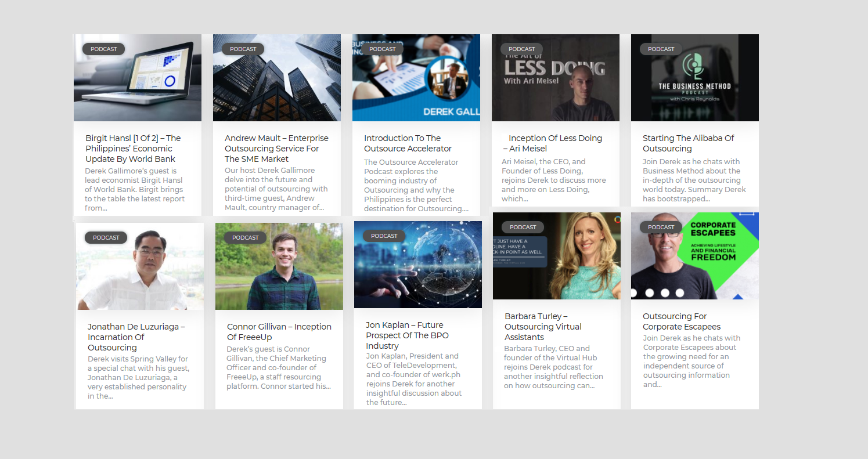Click excerpt starting "The Outsource Accelerator Podcast explores"
This screenshot has height=459, width=868.
416,186
